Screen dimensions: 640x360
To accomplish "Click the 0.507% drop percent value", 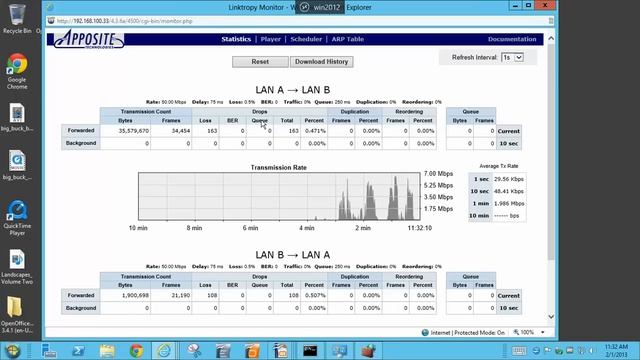I will 315,295.
